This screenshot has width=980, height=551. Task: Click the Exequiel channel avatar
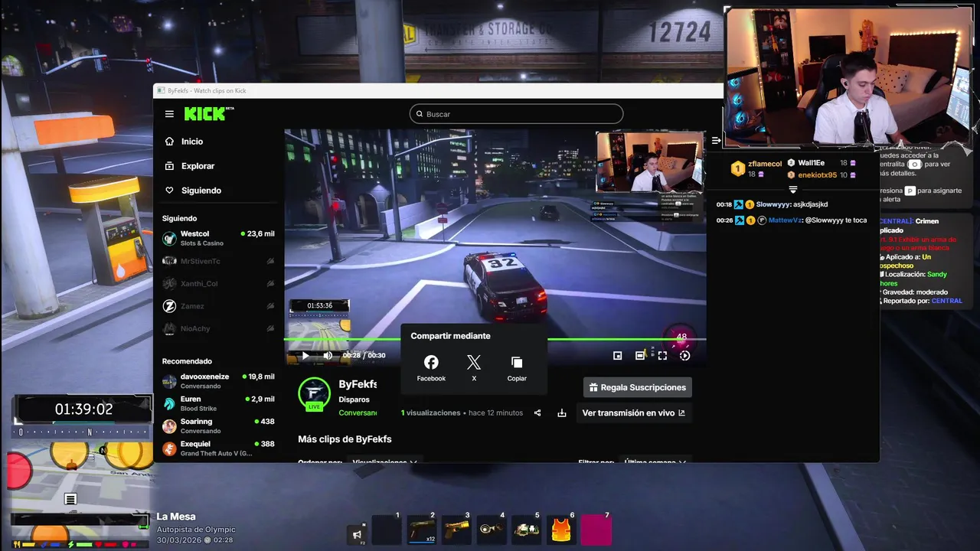169,448
